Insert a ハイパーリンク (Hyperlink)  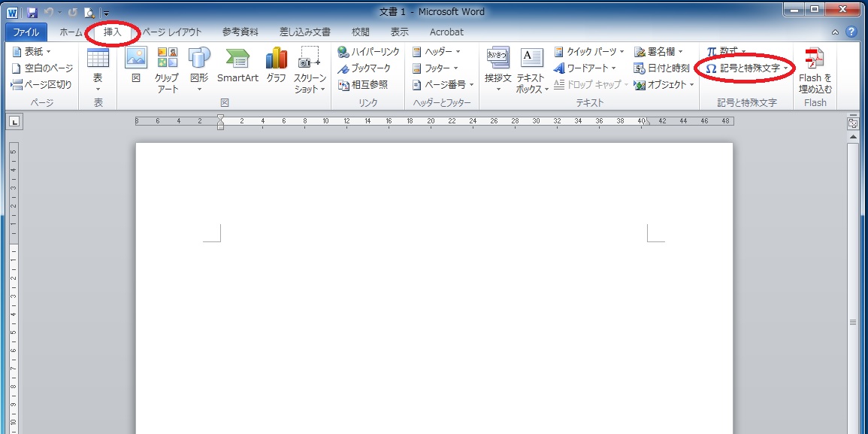[x=368, y=52]
